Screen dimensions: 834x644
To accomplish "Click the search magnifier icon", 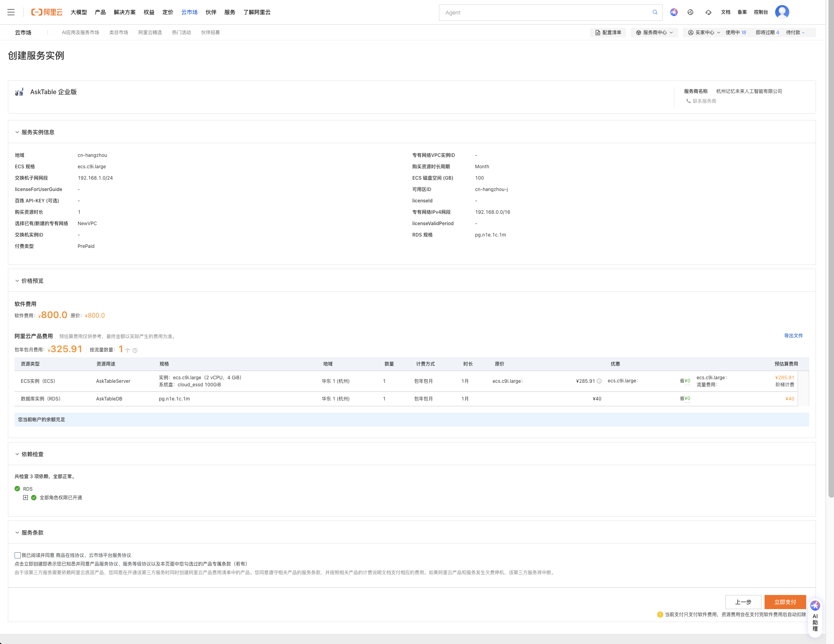I will coord(655,12).
